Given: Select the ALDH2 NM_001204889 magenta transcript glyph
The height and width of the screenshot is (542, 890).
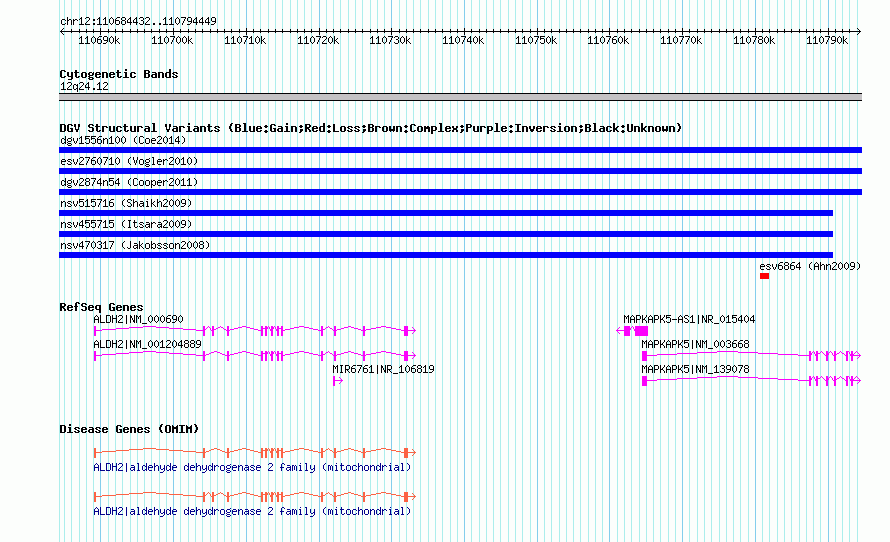Looking at the screenshot, I should (x=255, y=356).
